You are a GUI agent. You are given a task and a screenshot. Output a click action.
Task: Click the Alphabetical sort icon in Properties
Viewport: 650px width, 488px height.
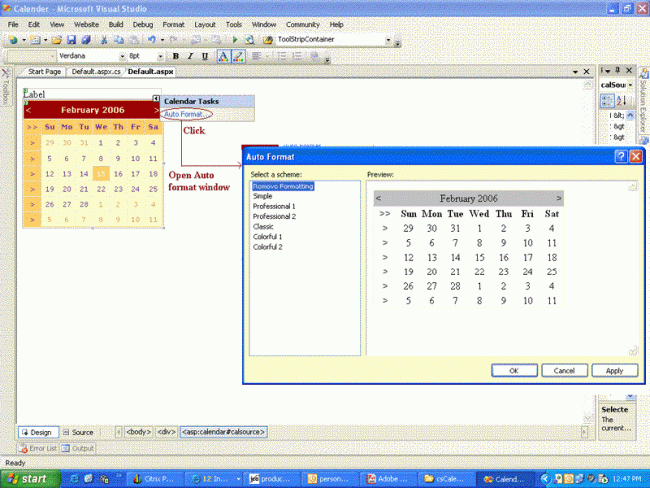pyautogui.click(x=621, y=101)
